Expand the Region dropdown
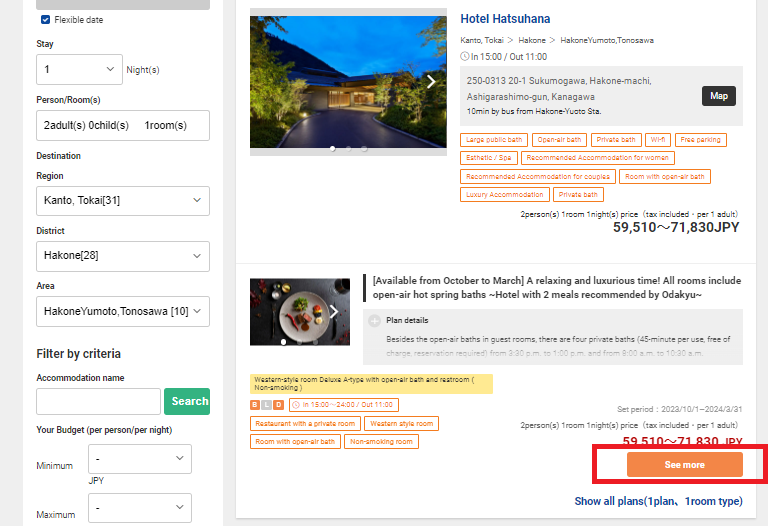 click(123, 201)
